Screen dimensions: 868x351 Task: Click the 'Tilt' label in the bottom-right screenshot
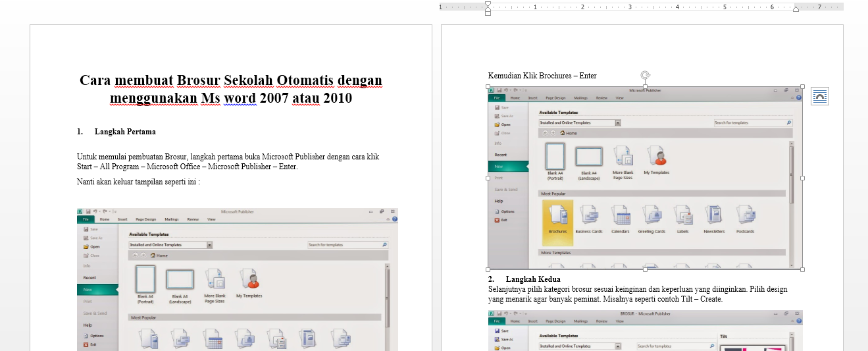[724, 336]
